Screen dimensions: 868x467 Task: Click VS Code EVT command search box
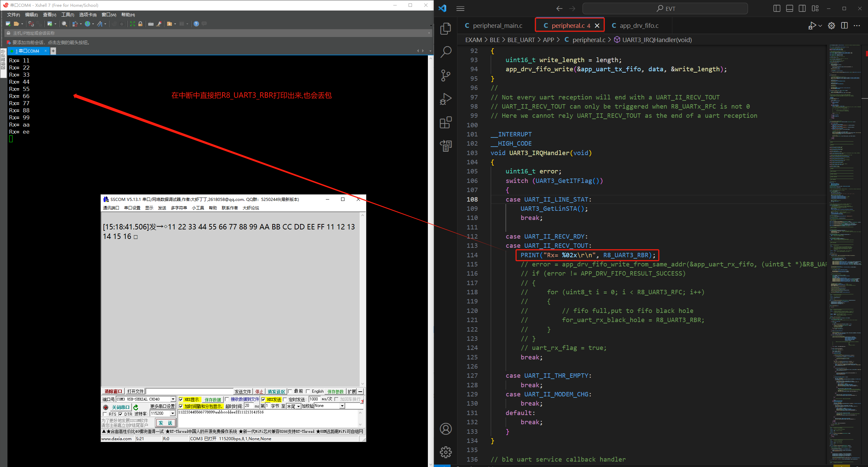coord(665,8)
